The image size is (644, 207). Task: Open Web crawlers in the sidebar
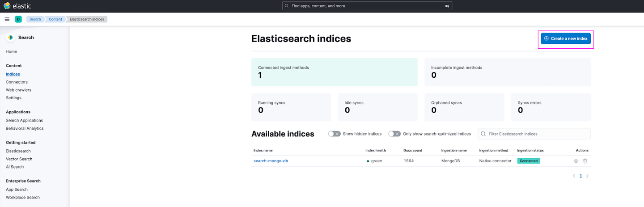click(18, 90)
